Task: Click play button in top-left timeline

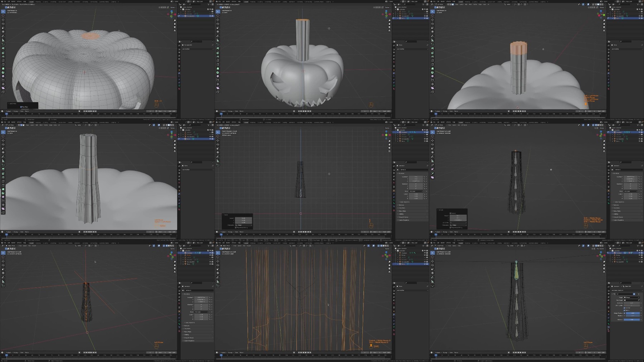Action: click(x=91, y=111)
